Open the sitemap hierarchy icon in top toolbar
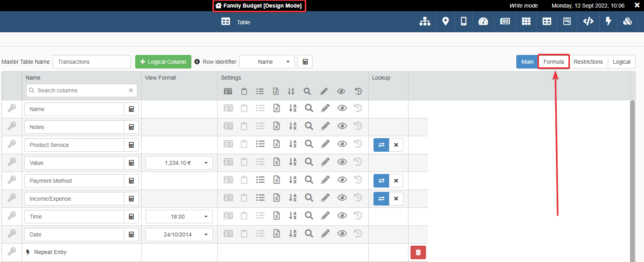644x262 pixels. point(425,22)
